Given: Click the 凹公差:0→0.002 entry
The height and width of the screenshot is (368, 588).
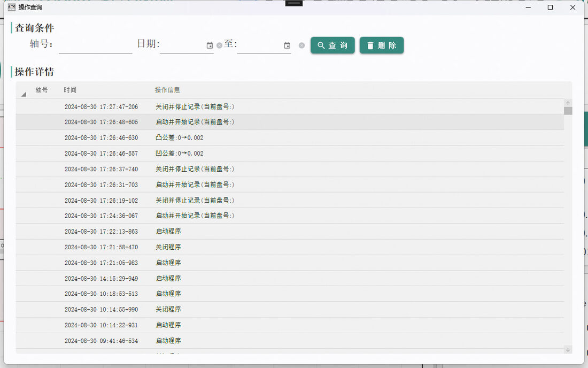Looking at the screenshot, I should [x=180, y=154].
